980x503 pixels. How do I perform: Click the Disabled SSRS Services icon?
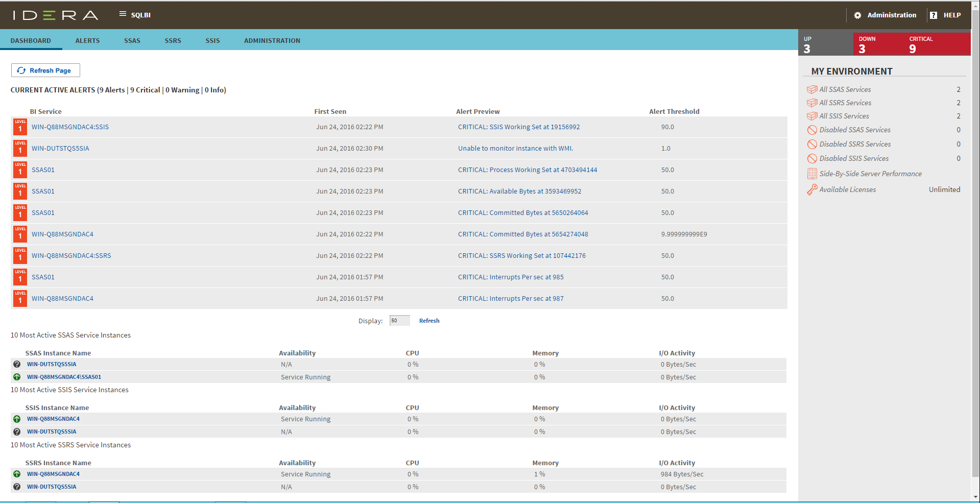pos(811,145)
